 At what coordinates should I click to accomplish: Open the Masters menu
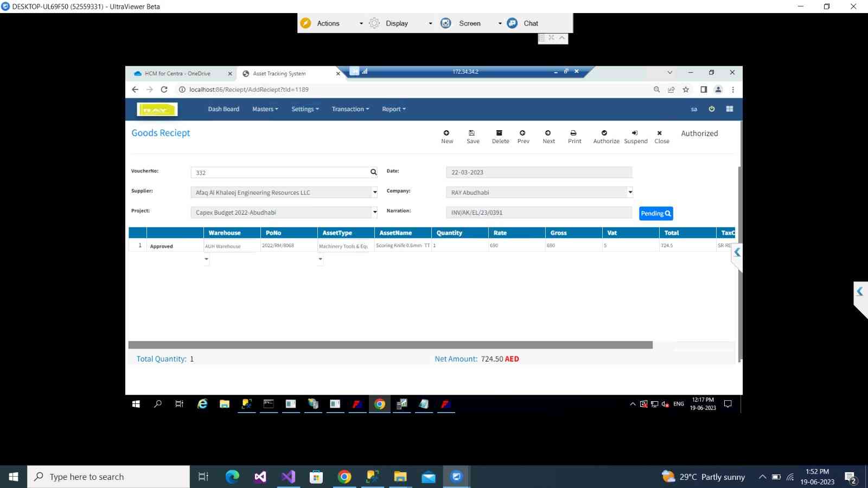coord(265,109)
